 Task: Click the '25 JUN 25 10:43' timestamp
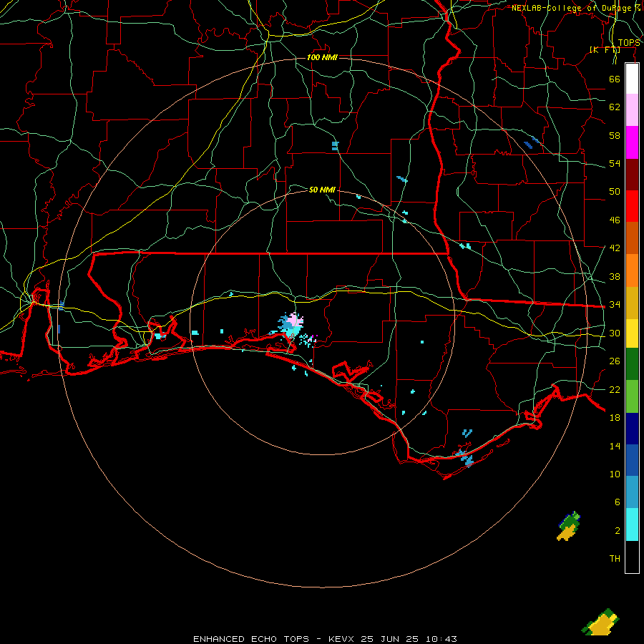tap(409, 639)
